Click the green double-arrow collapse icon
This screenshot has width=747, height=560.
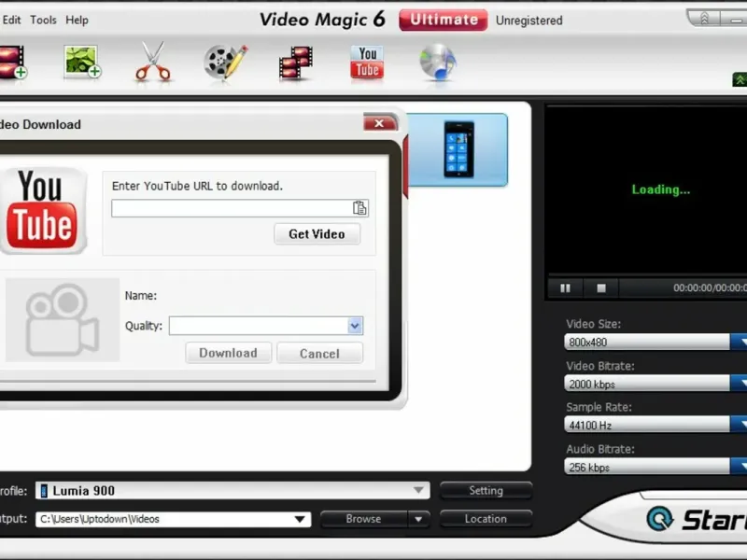(740, 79)
